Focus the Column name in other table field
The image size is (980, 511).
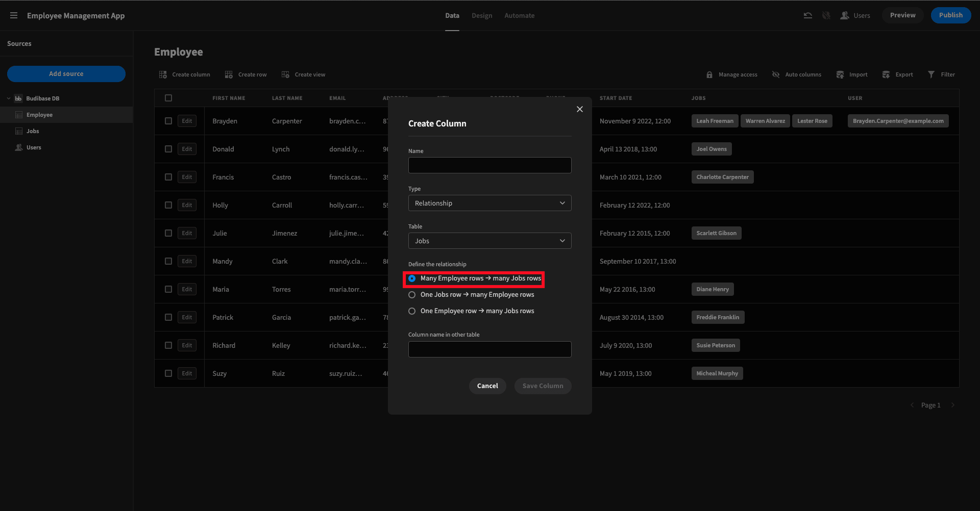pyautogui.click(x=490, y=349)
